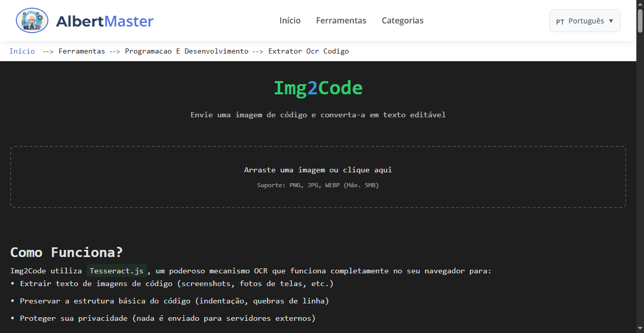
Task: Expand the language selector chevron
Action: (x=611, y=21)
